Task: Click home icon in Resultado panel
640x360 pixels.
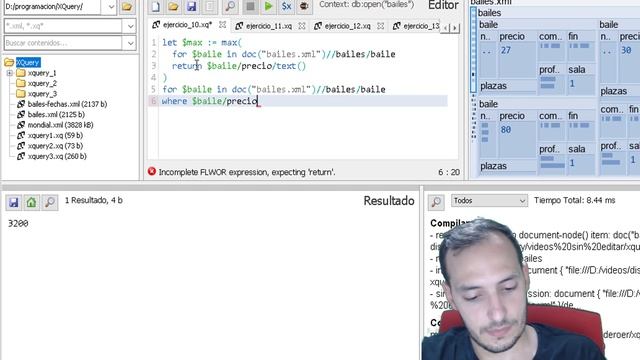Action: [31, 202]
